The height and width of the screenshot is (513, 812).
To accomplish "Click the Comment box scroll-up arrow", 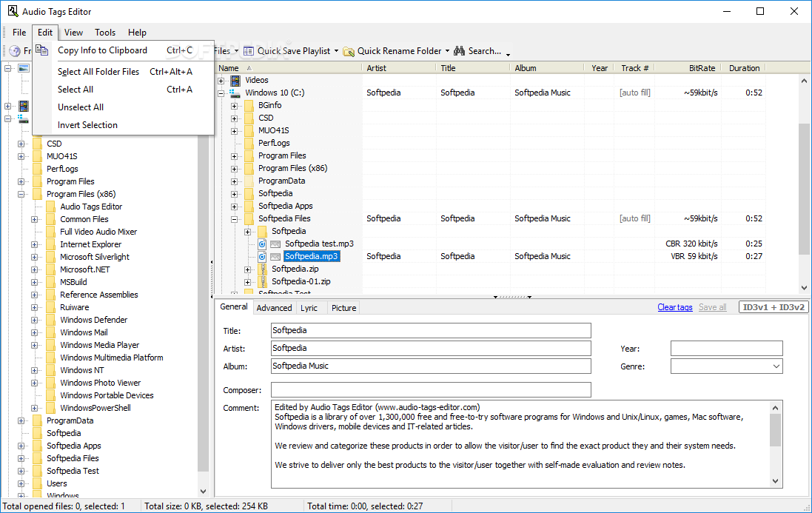I will pos(775,408).
